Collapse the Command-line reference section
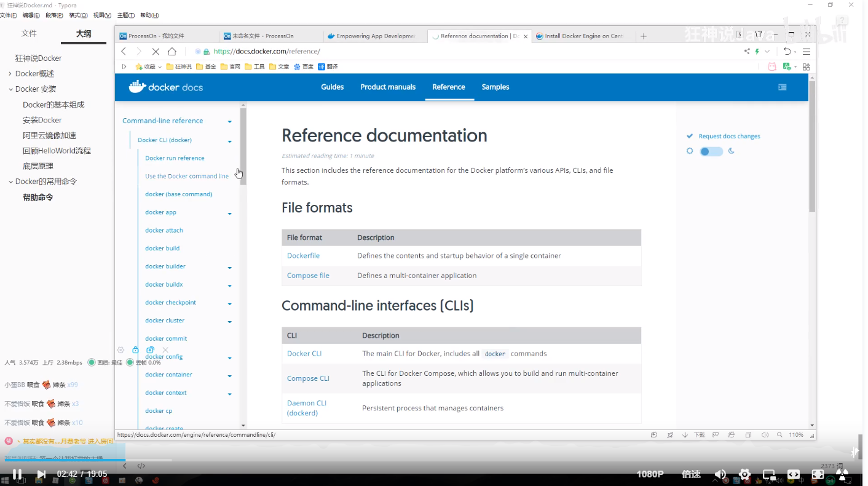868x486 pixels. click(x=229, y=122)
